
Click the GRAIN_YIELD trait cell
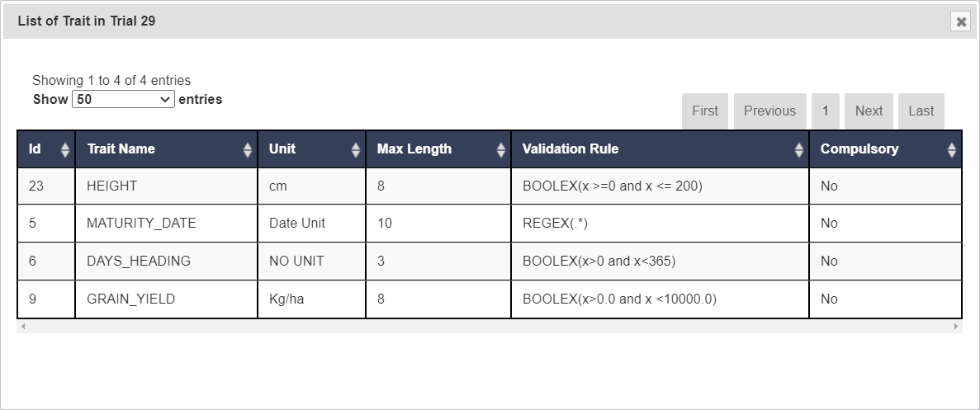coord(130,299)
